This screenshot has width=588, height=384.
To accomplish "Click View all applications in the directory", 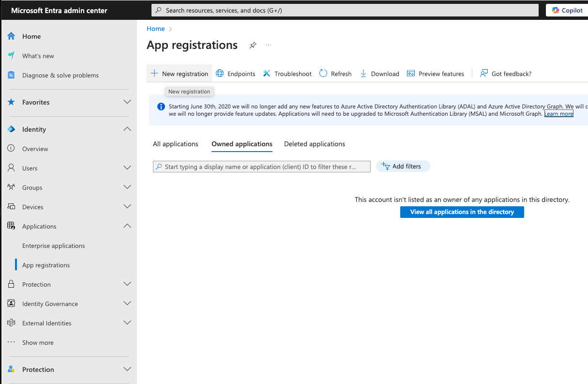I will [x=462, y=212].
